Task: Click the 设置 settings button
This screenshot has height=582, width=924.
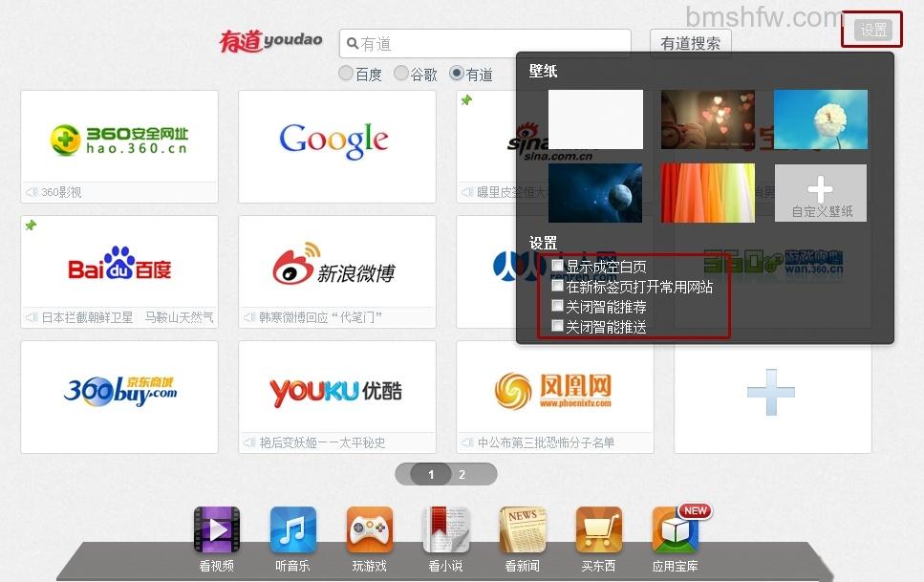Action: coord(872,30)
